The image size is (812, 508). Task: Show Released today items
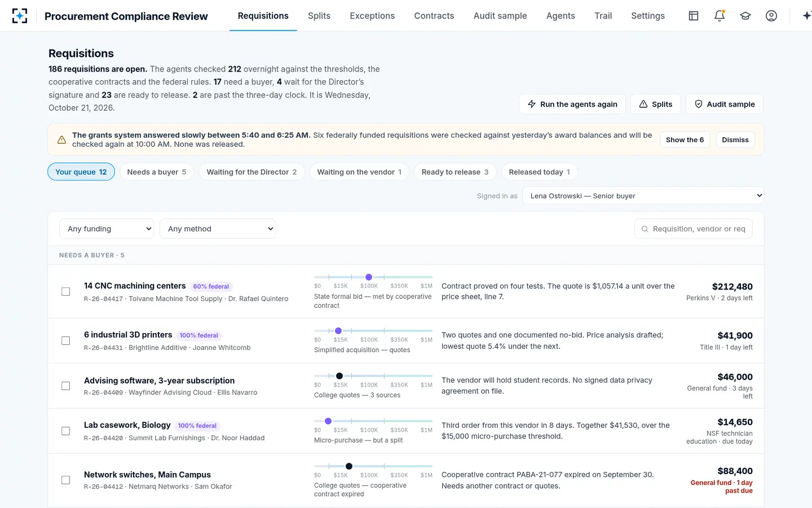[539, 172]
